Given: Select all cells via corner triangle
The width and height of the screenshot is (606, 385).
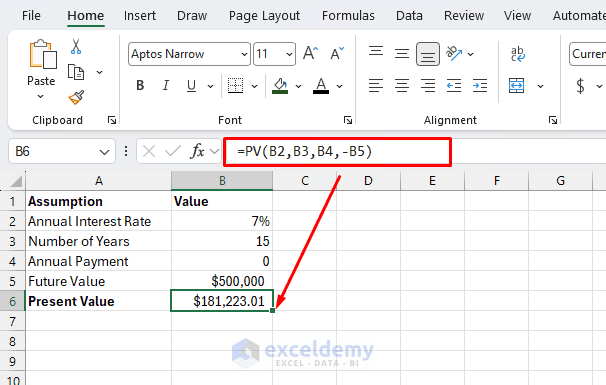Looking at the screenshot, I should click(17, 181).
